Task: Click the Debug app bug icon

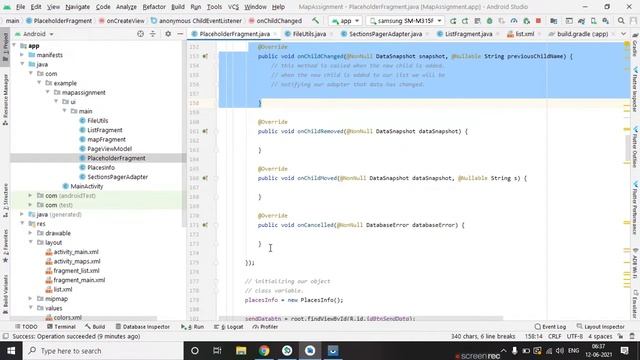Action: [489, 21]
